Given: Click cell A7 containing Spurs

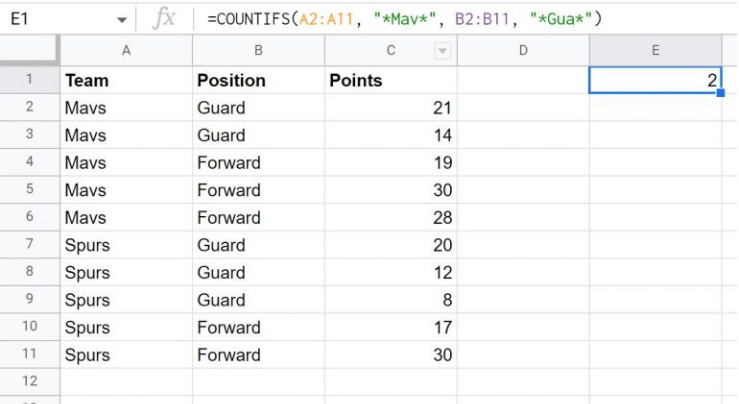Looking at the screenshot, I should pos(126,245).
